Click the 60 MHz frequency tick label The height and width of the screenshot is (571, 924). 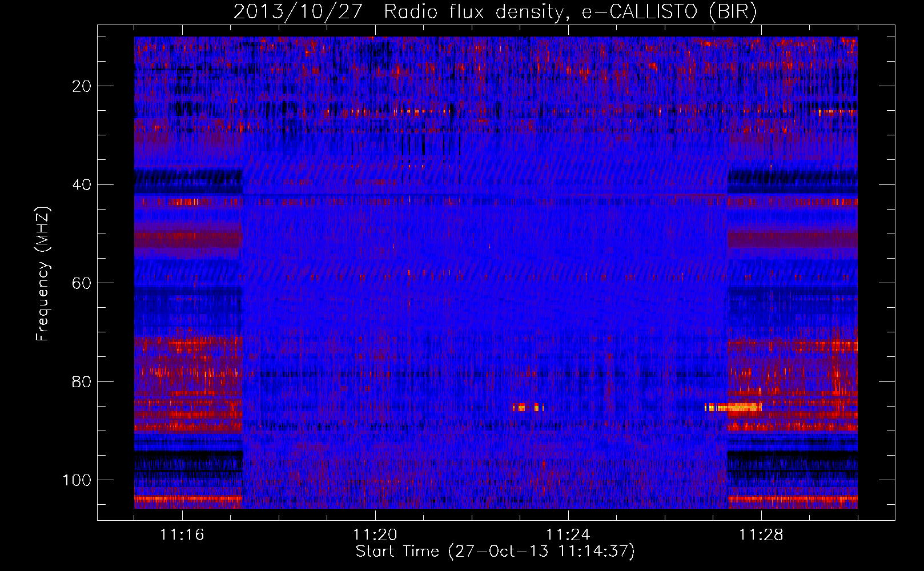coord(82,284)
